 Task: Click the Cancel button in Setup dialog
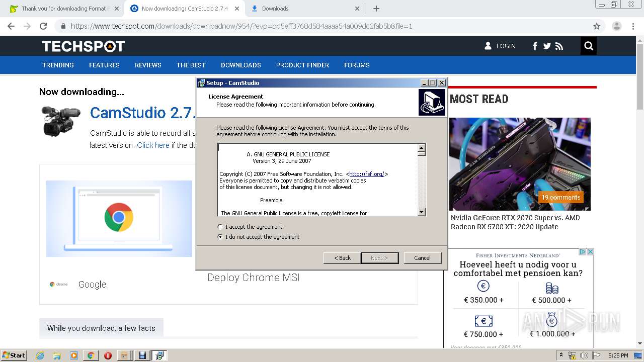[422, 258]
